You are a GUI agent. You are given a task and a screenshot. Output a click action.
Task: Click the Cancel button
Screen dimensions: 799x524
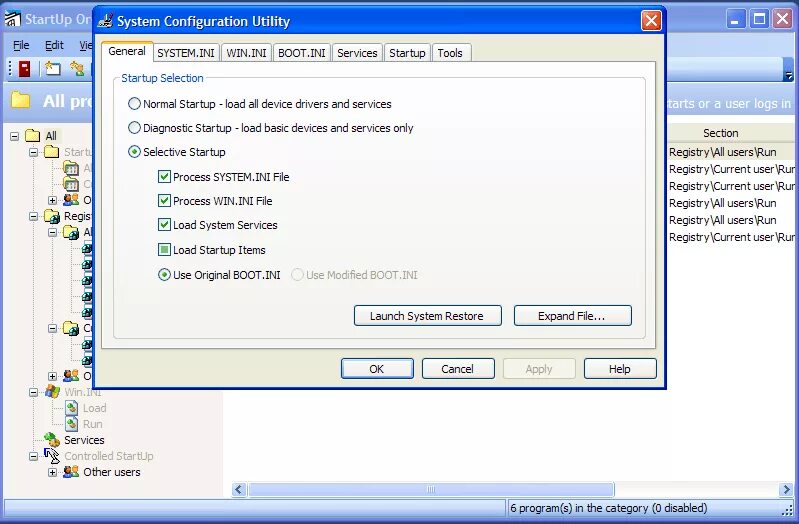coord(458,369)
